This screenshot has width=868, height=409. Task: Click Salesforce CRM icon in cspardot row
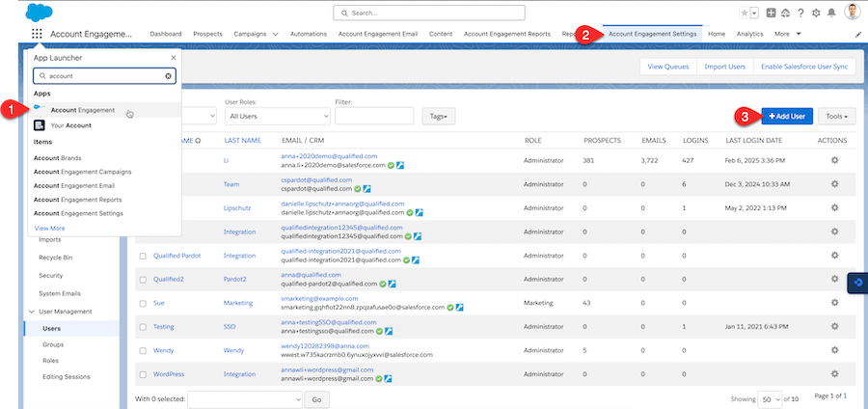pos(366,189)
